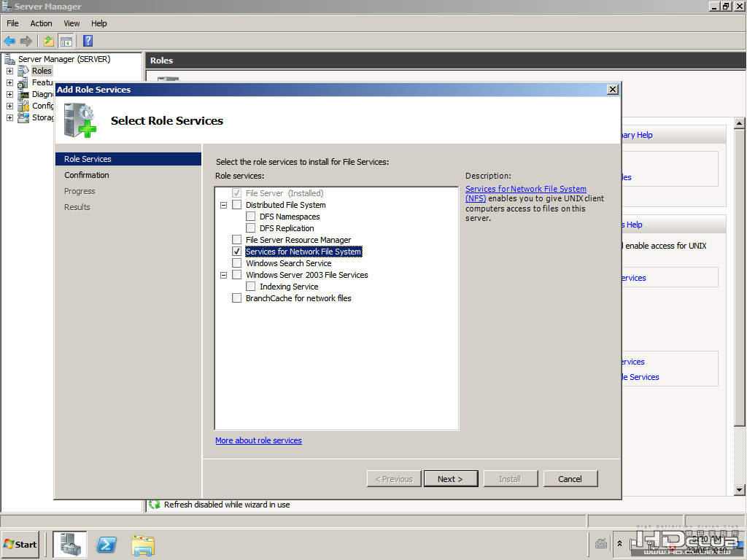Viewport: 747px width, 560px height.
Task: Check the DFS Replication checkbox
Action: point(251,228)
